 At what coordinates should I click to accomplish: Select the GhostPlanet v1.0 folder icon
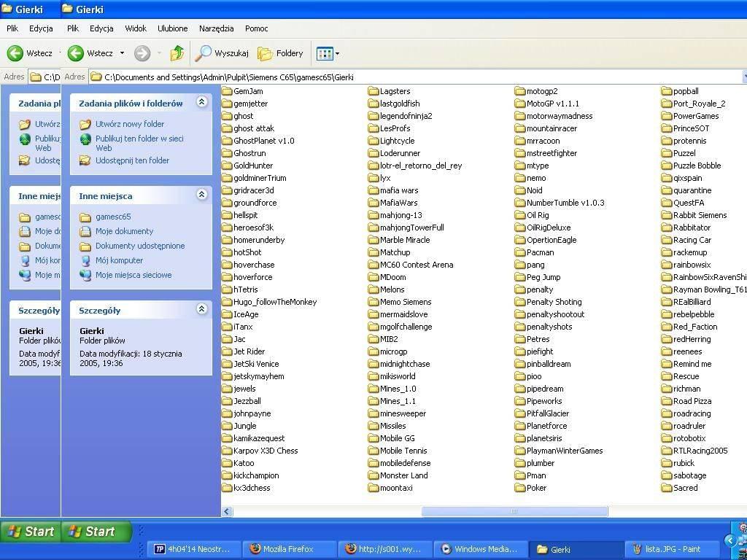coord(227,141)
